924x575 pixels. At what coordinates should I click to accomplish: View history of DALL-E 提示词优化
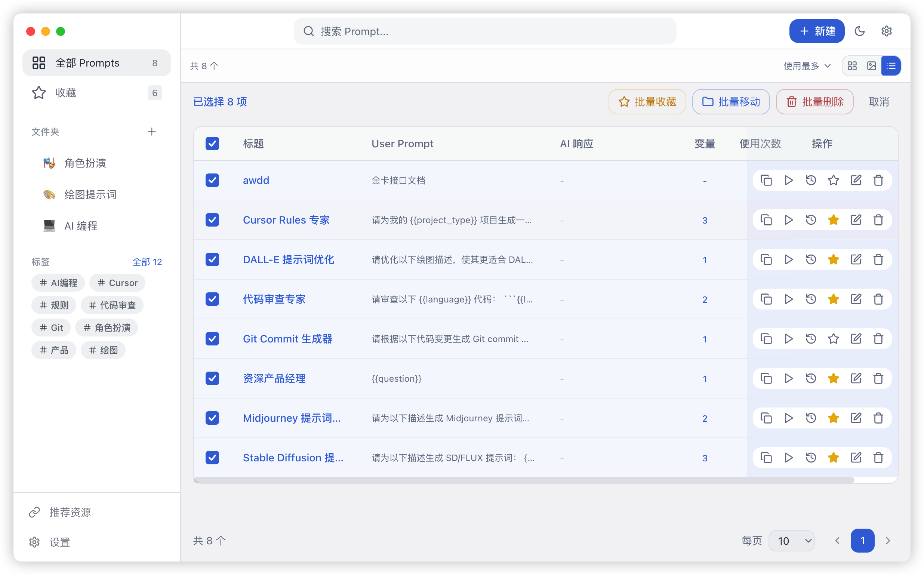pyautogui.click(x=811, y=259)
